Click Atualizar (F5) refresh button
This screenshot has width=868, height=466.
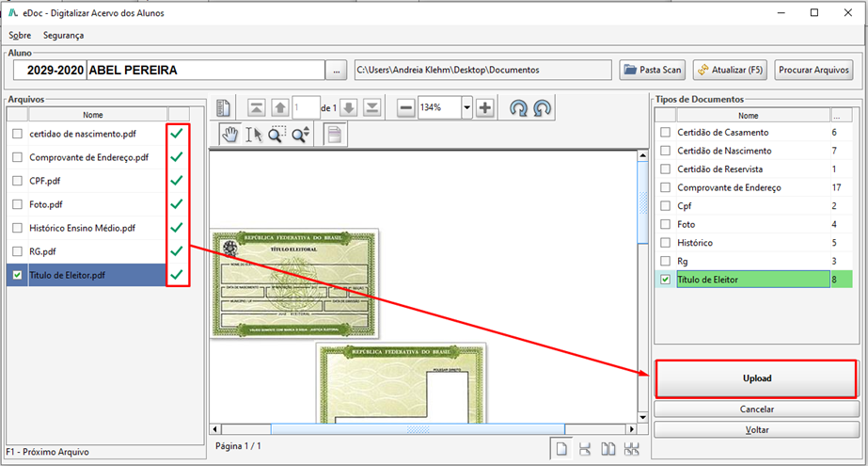point(730,70)
